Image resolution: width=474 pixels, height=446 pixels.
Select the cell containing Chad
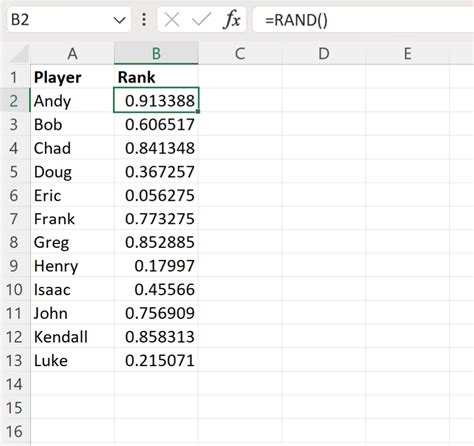tap(72, 148)
